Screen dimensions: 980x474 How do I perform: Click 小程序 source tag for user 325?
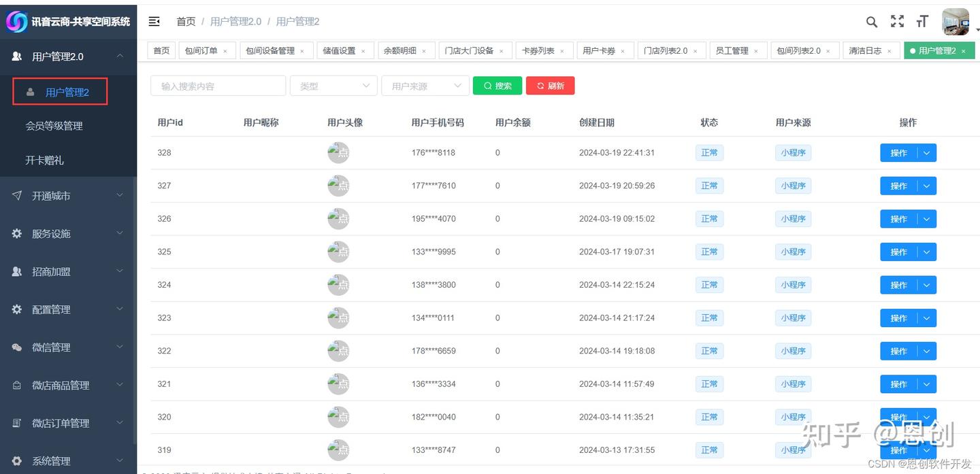point(794,252)
